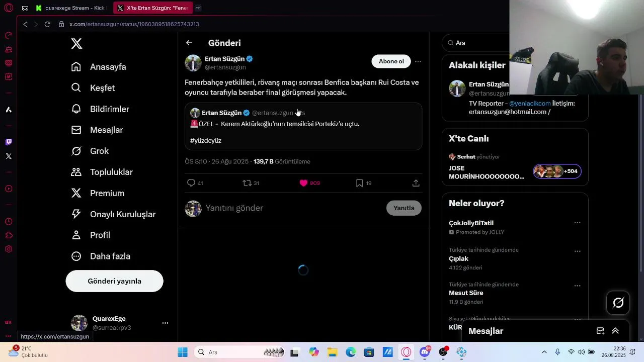Open Microsoft Edge from the taskbar
This screenshot has height=362, width=644.
coord(351,352)
